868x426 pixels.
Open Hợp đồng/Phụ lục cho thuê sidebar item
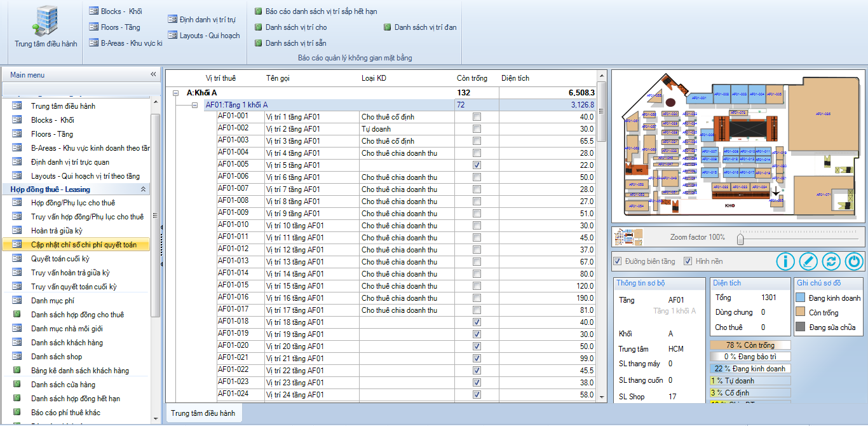[73, 203]
